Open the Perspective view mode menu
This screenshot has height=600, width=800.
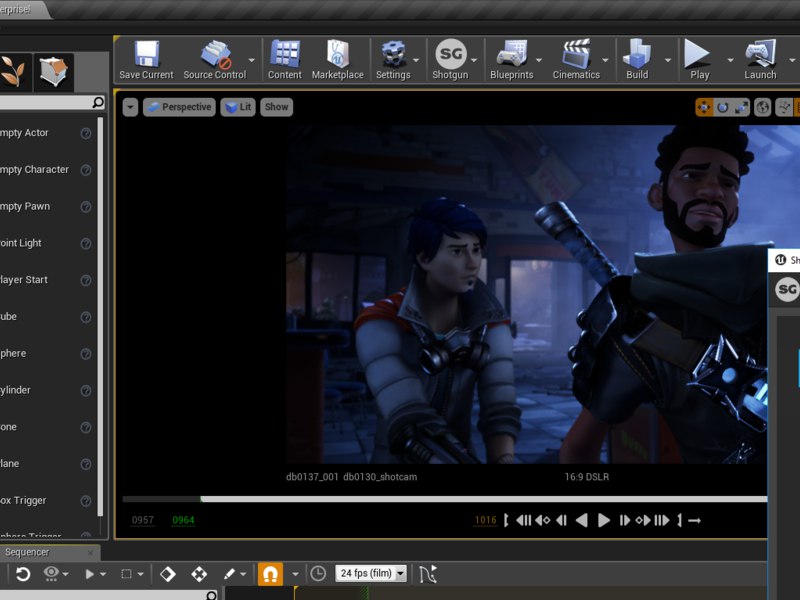click(x=180, y=107)
